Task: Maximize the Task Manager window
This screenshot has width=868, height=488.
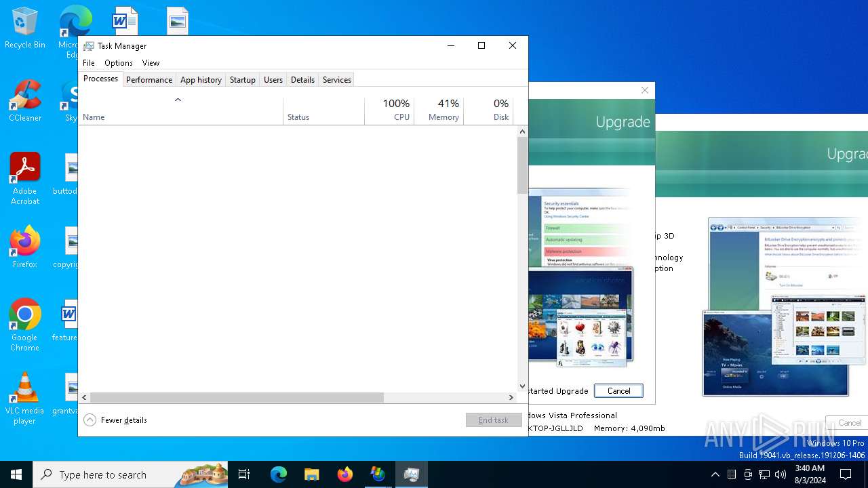Action: (481, 45)
